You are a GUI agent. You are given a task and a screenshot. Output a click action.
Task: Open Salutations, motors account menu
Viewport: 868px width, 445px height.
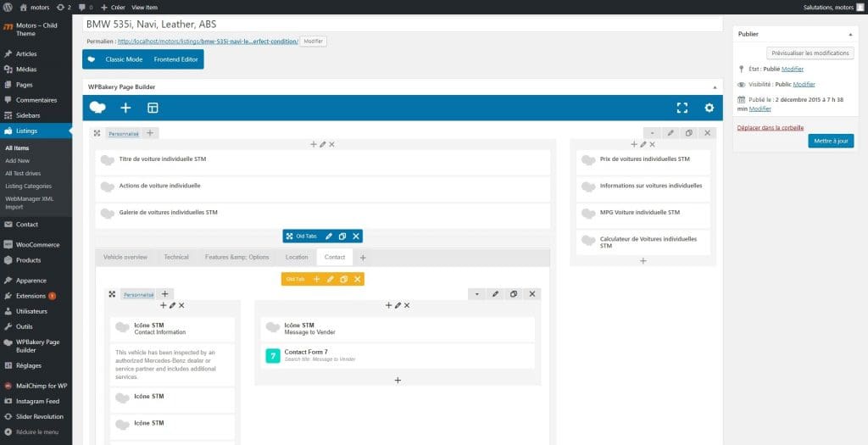(x=832, y=7)
